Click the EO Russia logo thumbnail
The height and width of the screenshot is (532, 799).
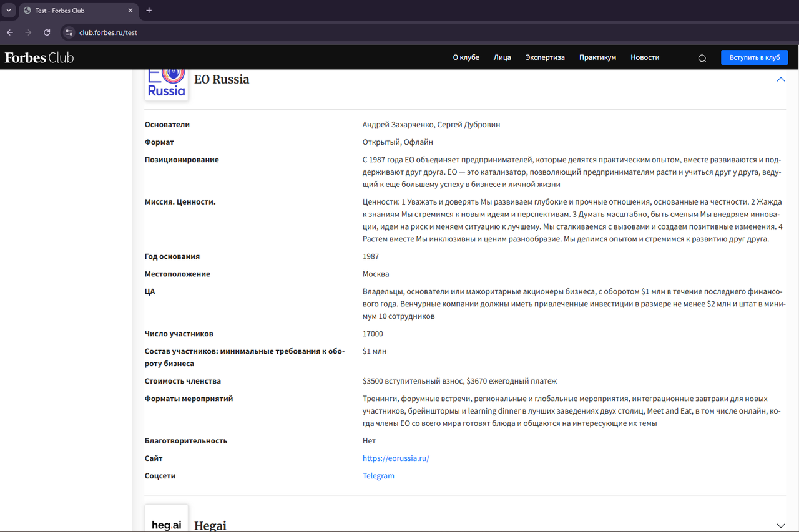pyautogui.click(x=167, y=84)
